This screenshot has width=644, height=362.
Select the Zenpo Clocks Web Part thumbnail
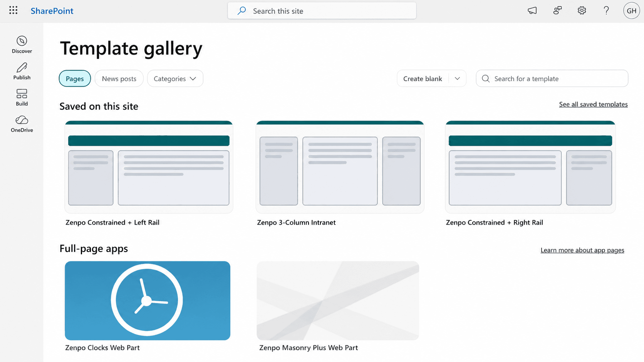[148, 300]
